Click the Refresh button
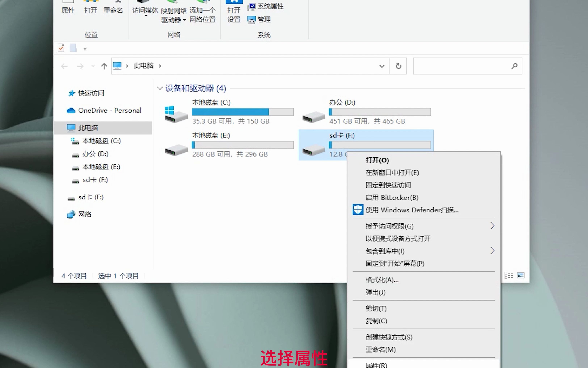The width and height of the screenshot is (588, 368). pos(398,66)
